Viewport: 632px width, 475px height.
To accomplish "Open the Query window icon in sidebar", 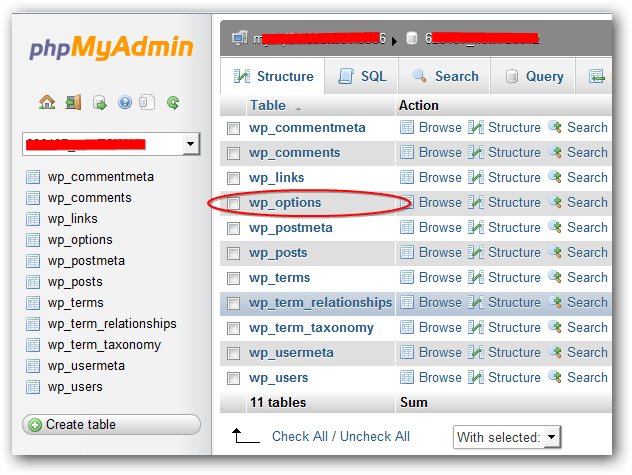I will point(100,103).
